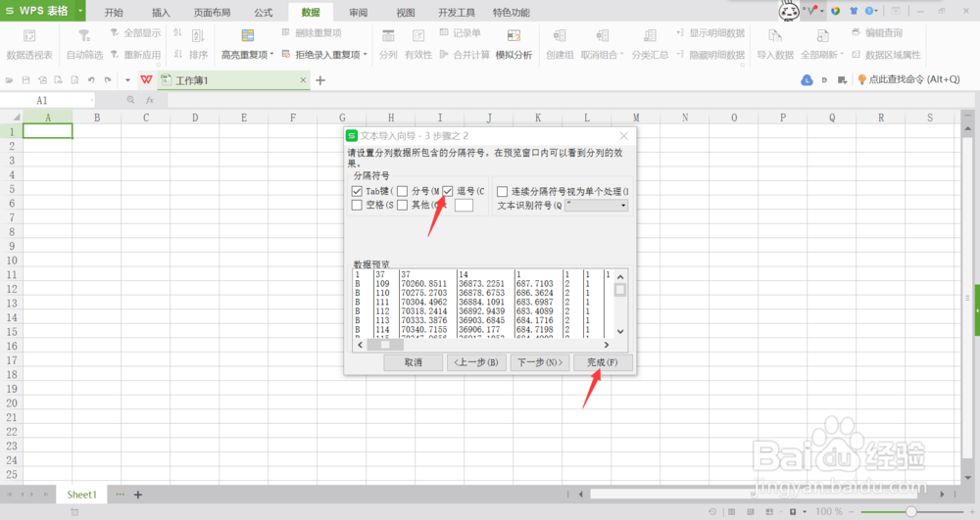The image size is (980, 520).
Task: Open the 文本识别符号 dropdown
Action: 596,206
